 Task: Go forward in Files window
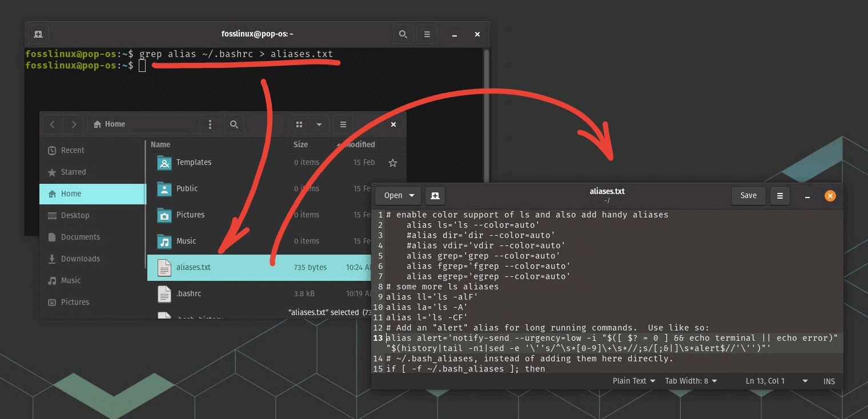pyautogui.click(x=73, y=124)
